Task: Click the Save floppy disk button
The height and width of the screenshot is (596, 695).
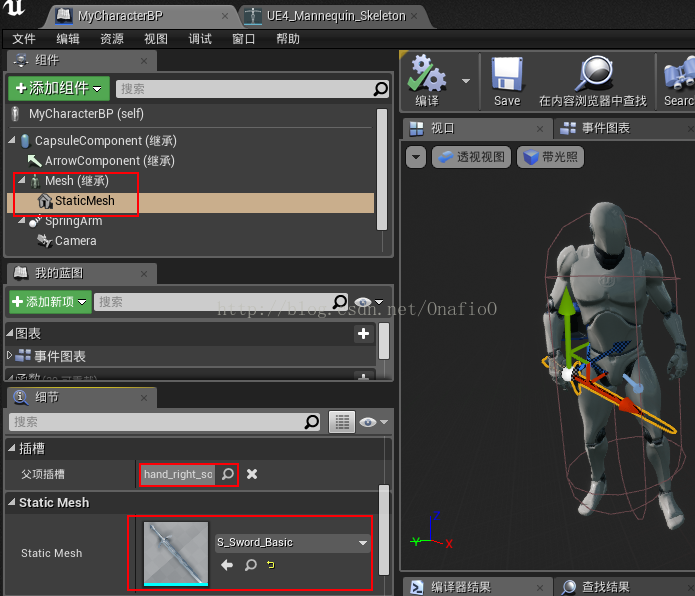Action: pos(507,81)
